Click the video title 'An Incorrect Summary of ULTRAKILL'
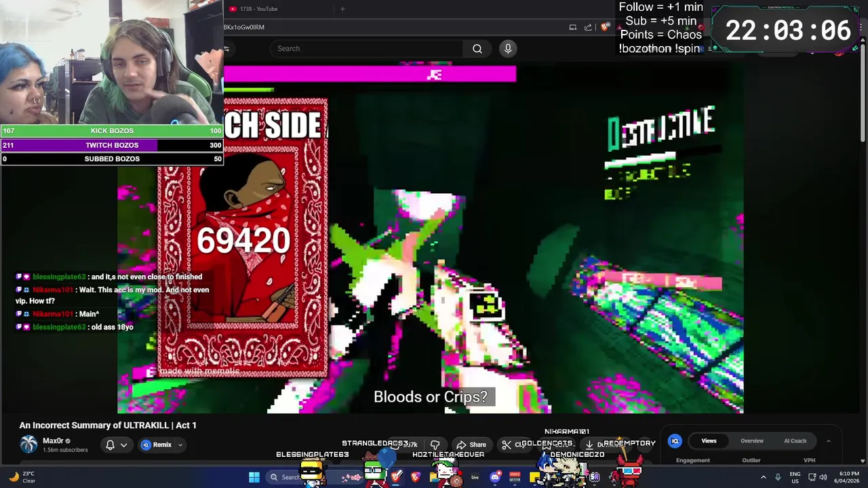Viewport: 868px width, 488px height. click(x=108, y=425)
